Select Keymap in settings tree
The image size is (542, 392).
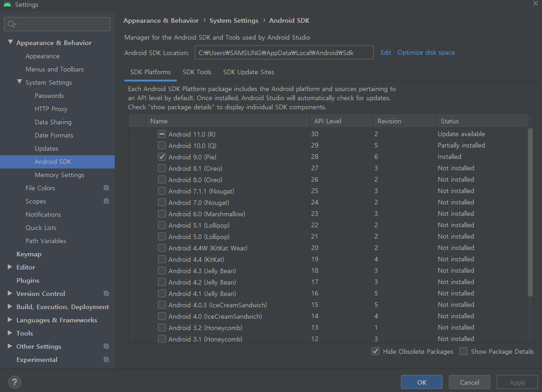(29, 254)
